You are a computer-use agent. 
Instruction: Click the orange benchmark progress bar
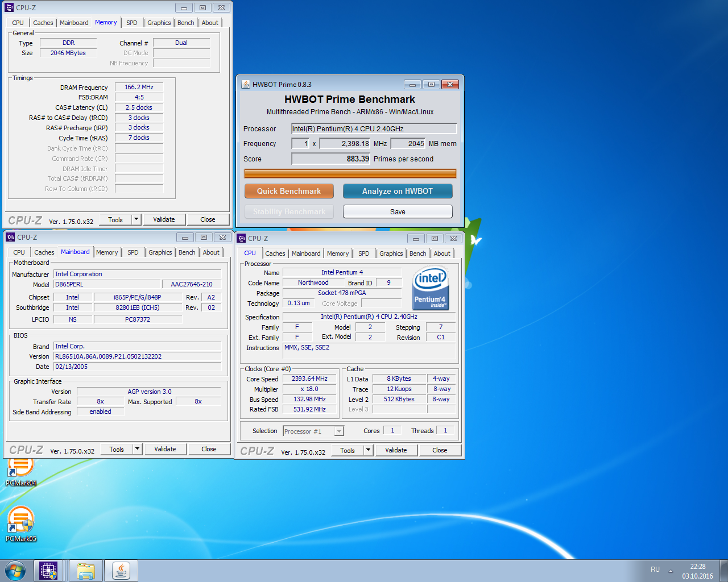pos(350,173)
